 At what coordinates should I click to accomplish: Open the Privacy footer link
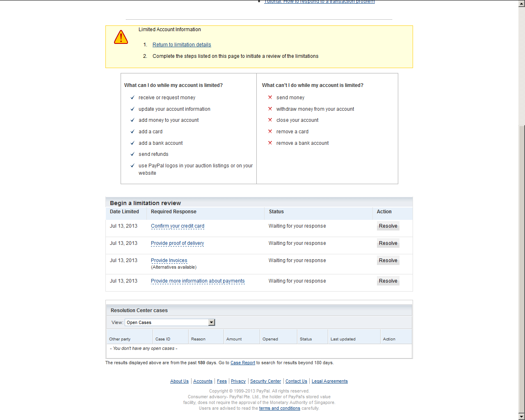[238, 381]
